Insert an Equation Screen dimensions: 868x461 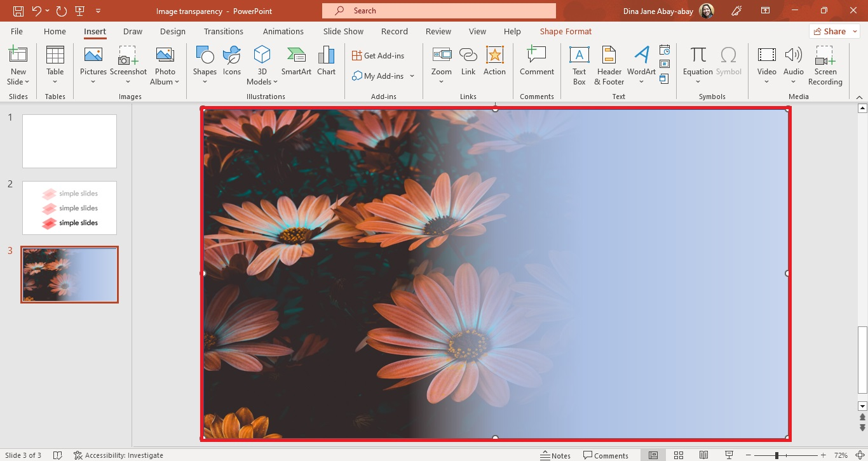(697, 60)
